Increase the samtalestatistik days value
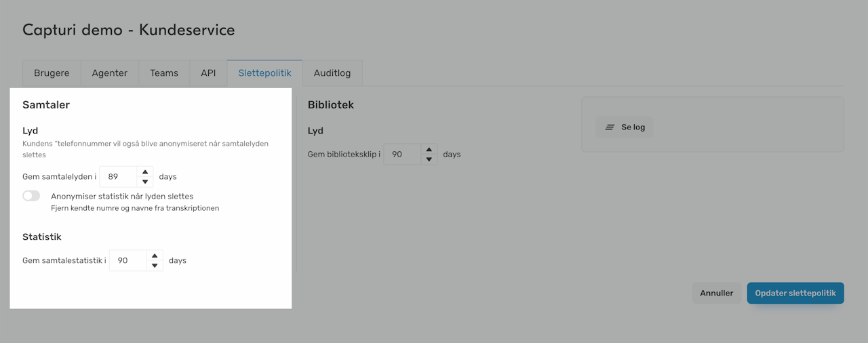 [x=155, y=256]
